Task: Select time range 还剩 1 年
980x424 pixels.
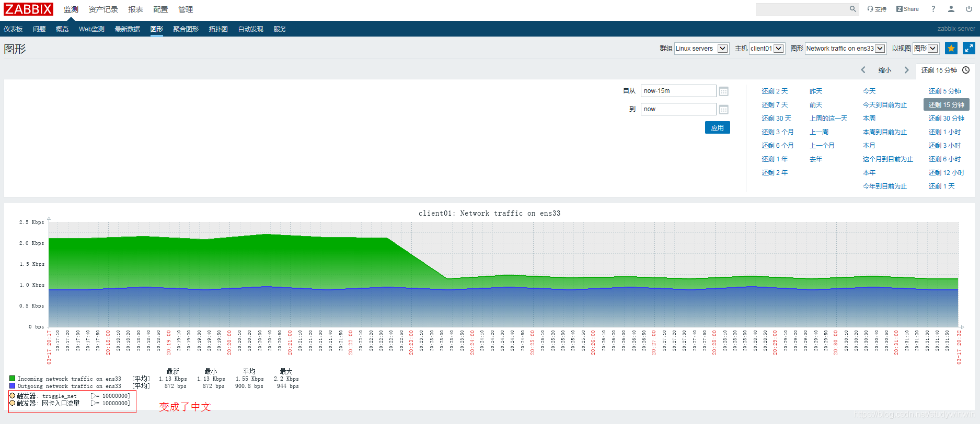Action: [775, 159]
